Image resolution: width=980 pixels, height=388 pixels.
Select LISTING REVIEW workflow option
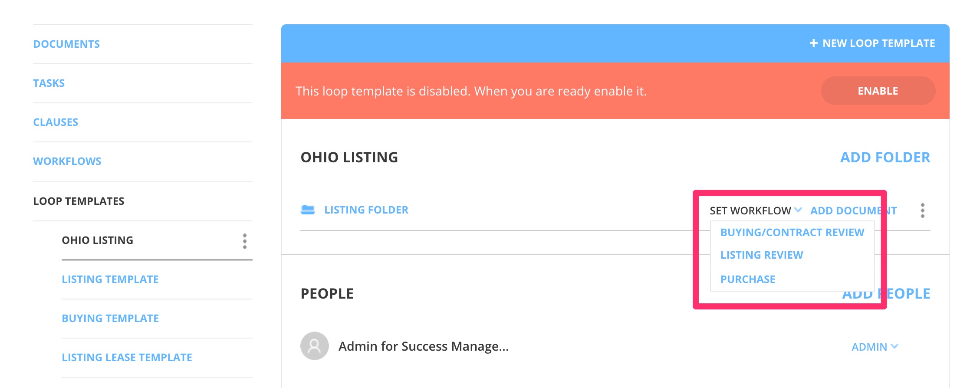click(x=762, y=255)
